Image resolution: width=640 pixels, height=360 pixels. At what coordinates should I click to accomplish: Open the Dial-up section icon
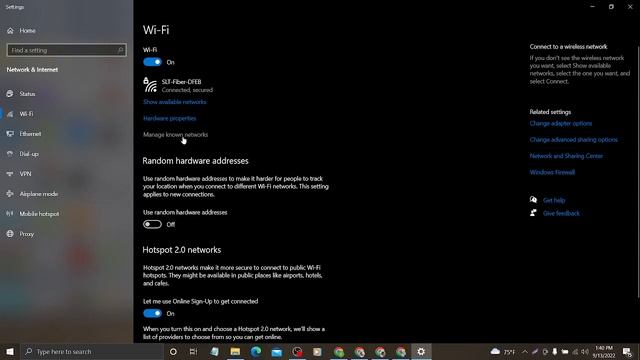pyautogui.click(x=10, y=154)
